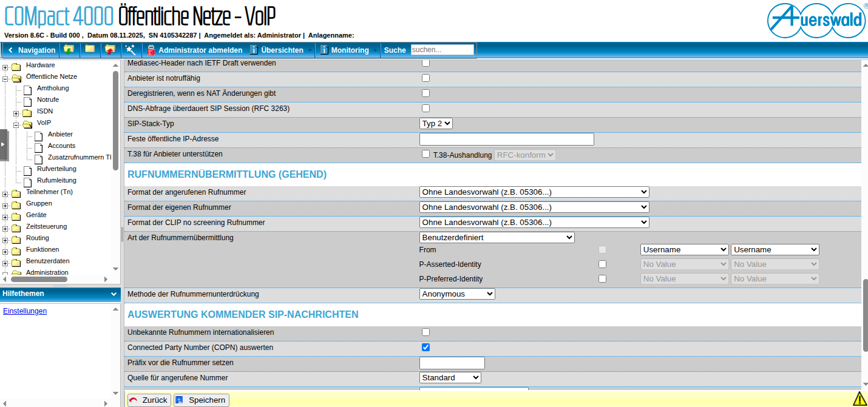Click the info icon beside Monitoring
The width and height of the screenshot is (868, 407).
click(x=325, y=50)
